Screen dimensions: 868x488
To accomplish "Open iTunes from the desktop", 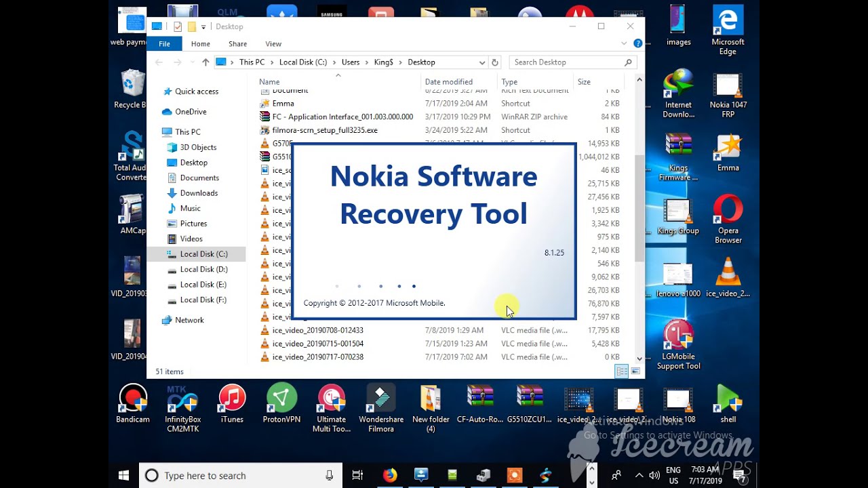I will point(232,404).
